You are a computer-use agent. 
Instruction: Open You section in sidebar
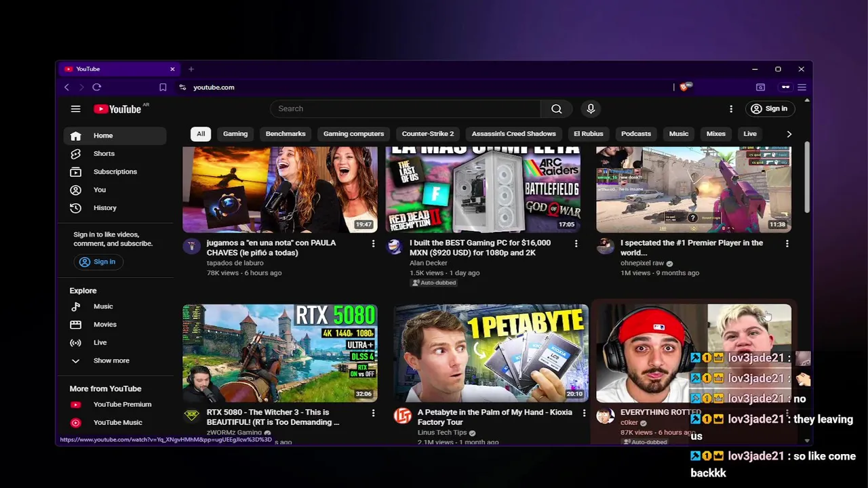click(x=115, y=190)
